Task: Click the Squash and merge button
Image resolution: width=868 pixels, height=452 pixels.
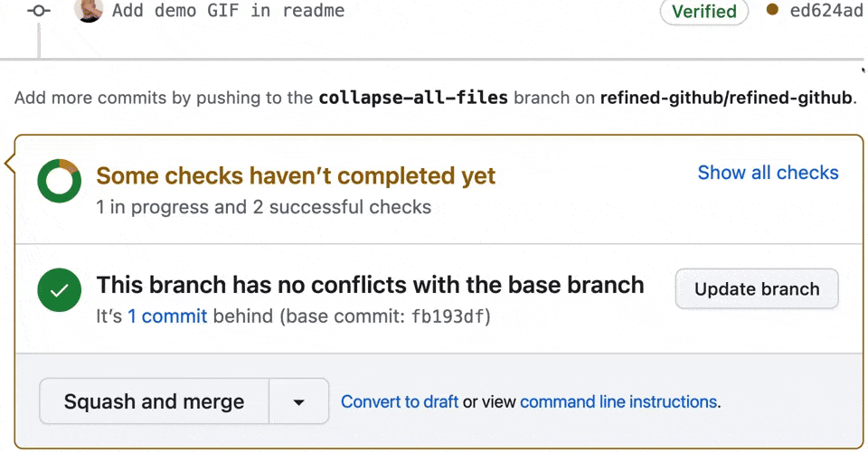Action: (154, 401)
